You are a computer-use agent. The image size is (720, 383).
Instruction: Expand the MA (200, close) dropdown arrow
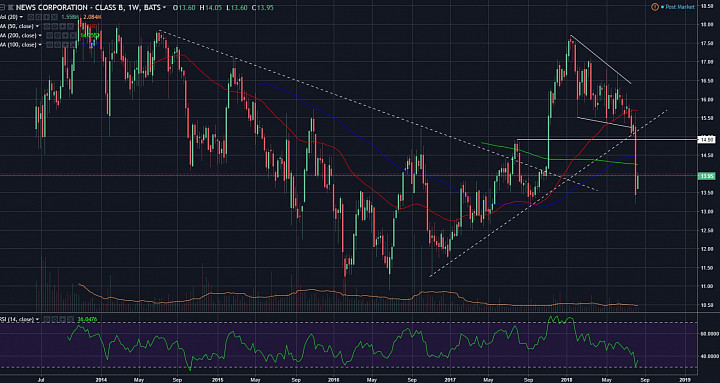(x=40, y=35)
